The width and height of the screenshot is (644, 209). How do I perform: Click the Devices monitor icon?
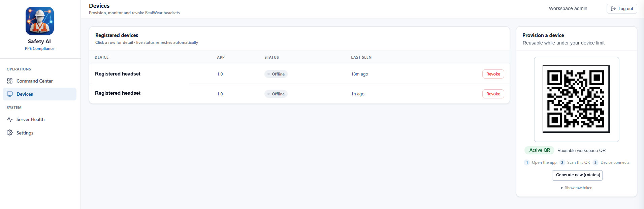[10, 94]
